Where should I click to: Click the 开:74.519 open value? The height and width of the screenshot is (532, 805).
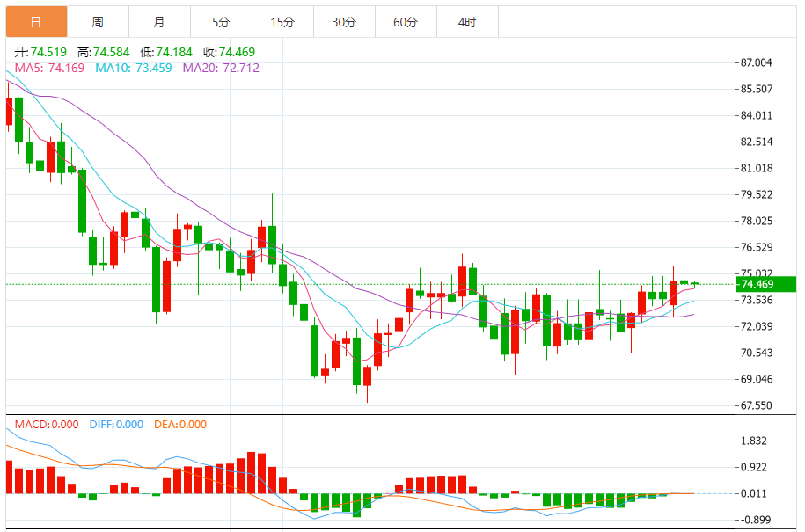click(40, 52)
